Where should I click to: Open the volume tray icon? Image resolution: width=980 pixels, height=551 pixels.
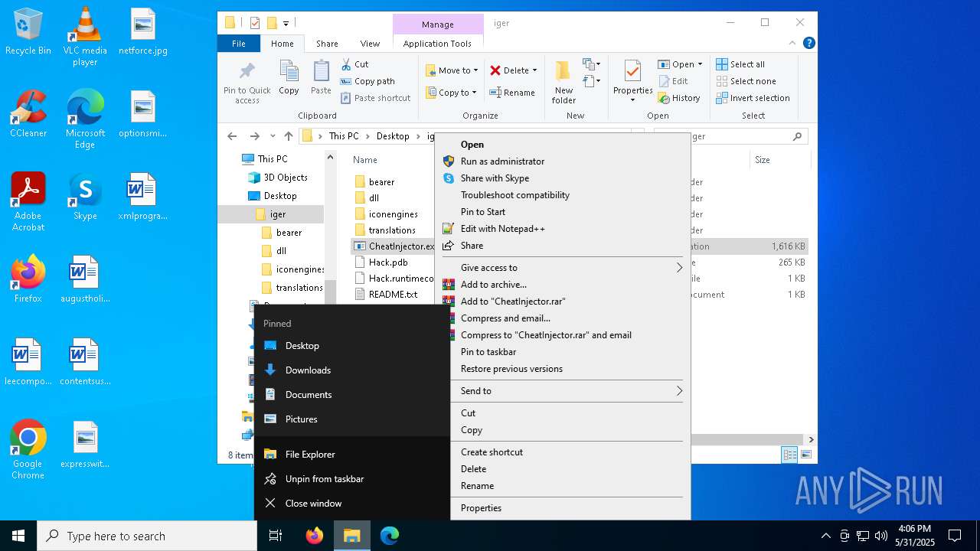coord(880,536)
